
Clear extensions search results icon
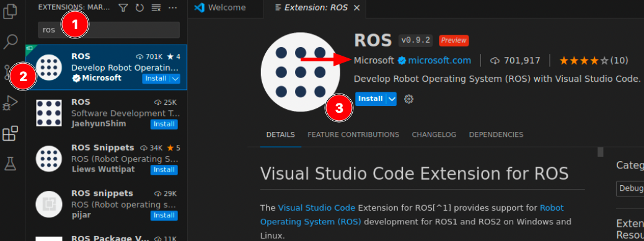pos(156,7)
